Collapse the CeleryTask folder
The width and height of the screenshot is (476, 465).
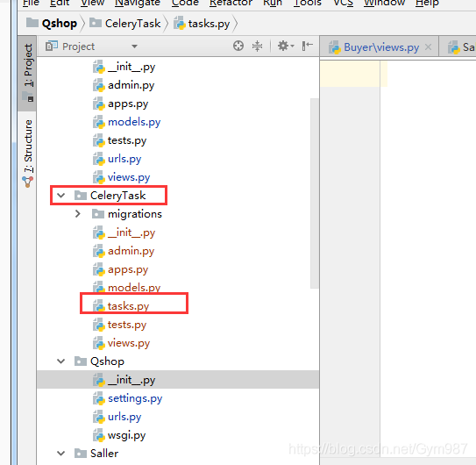pyautogui.click(x=61, y=196)
